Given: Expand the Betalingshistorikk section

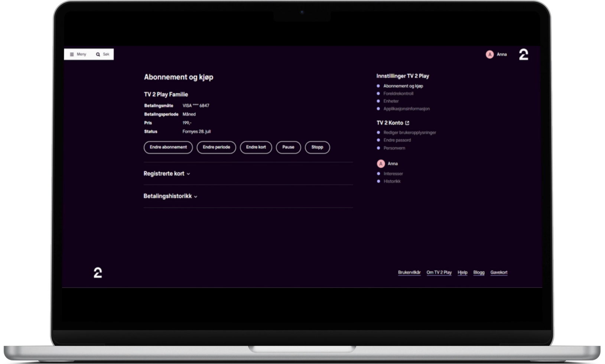Looking at the screenshot, I should [170, 196].
